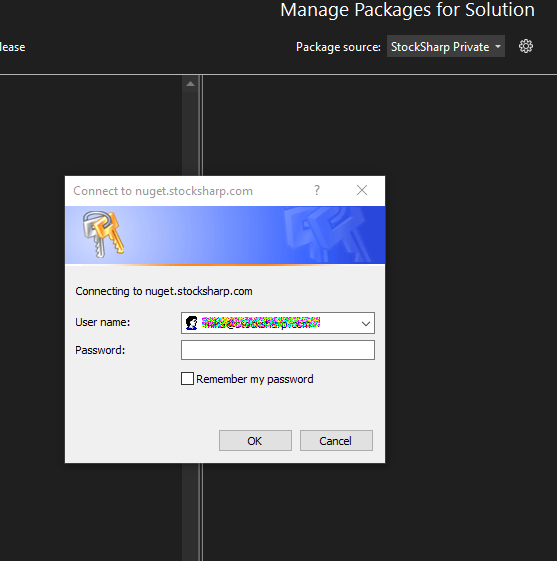Click the splitter between list and details panes
The image size is (557, 561).
(201, 125)
